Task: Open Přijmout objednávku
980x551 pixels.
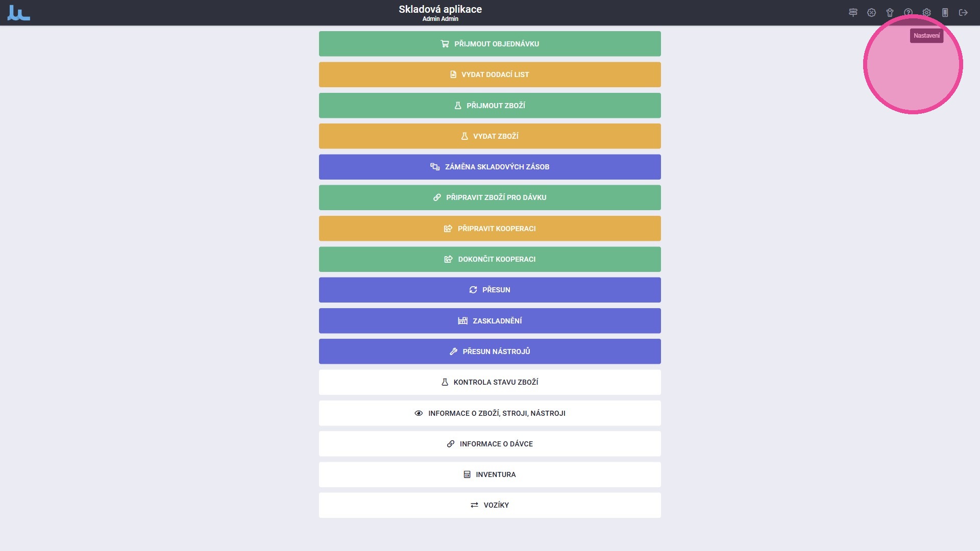Action: coord(489,44)
